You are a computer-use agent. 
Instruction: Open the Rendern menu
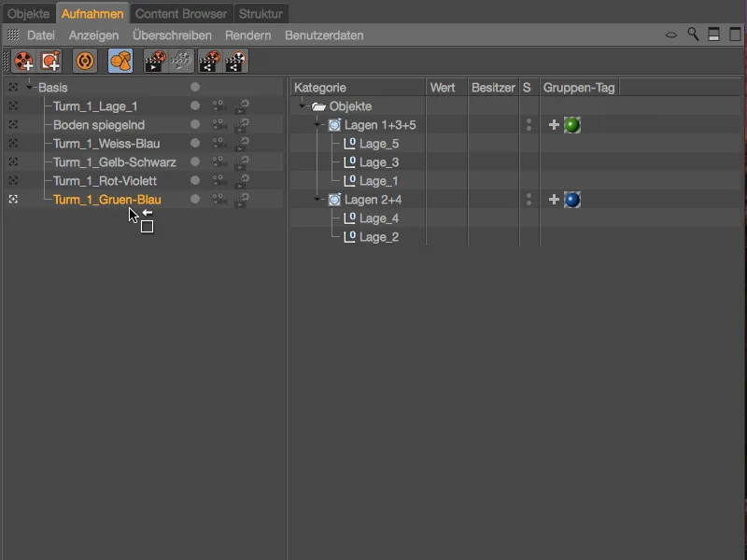click(248, 35)
